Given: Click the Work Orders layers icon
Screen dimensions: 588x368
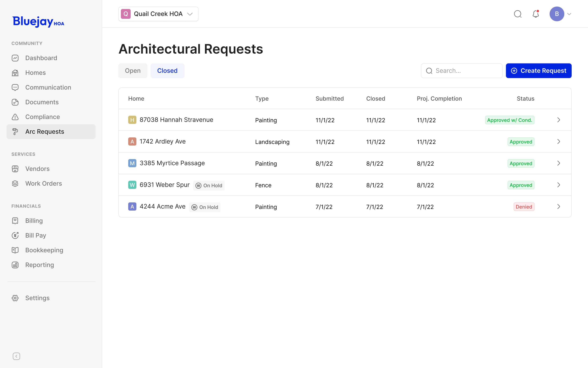Looking at the screenshot, I should point(15,184).
